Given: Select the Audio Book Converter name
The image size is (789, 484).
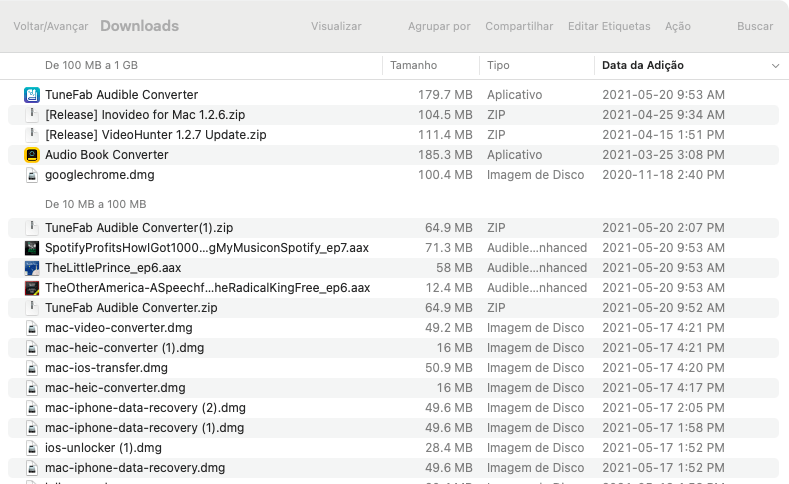Looking at the screenshot, I should click(x=107, y=154).
